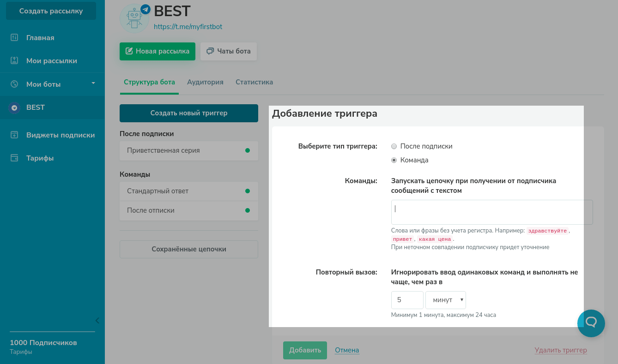Click the Telegram badge on bot avatar
618x364 pixels.
pos(145,9)
